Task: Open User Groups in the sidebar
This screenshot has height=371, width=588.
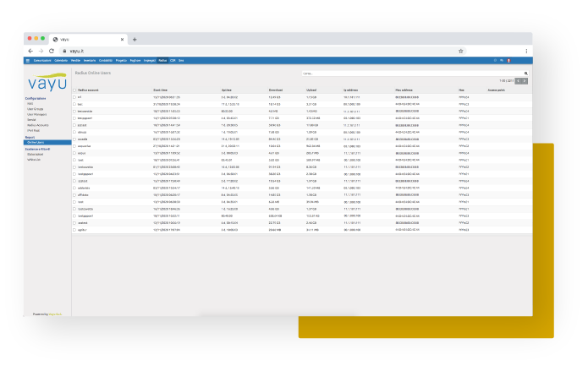Action: (36, 109)
